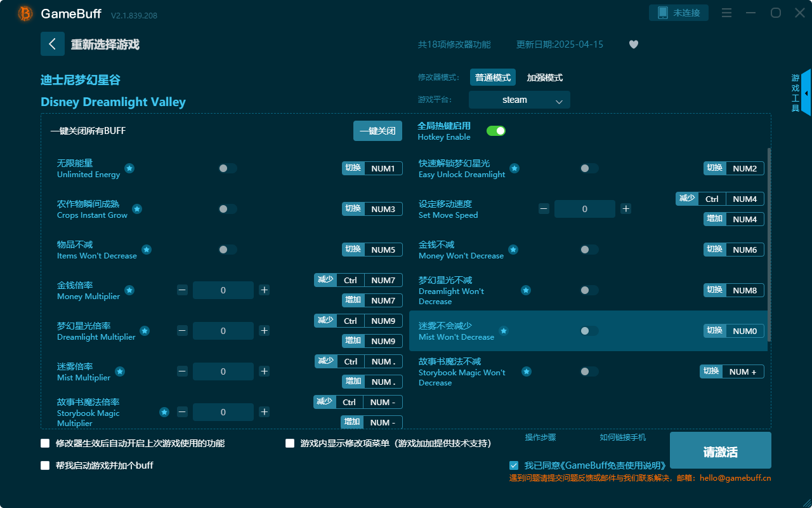Toggle Money Won't Decrease switch
The height and width of the screenshot is (508, 812).
[x=589, y=250]
